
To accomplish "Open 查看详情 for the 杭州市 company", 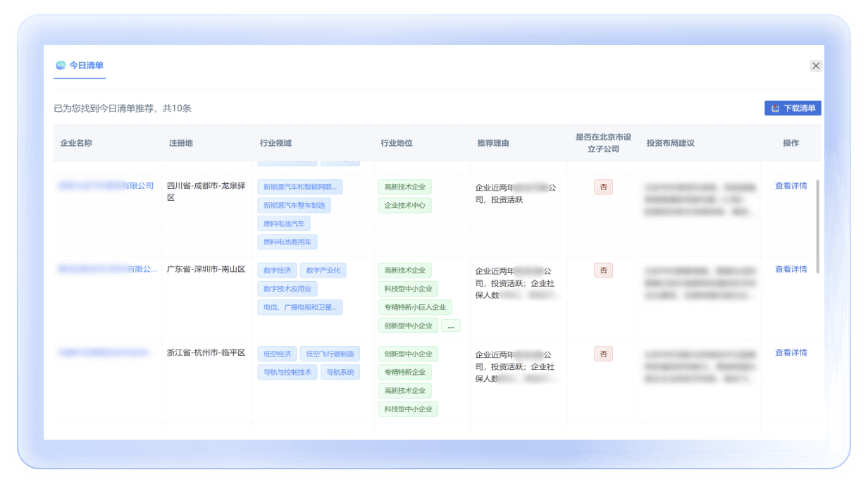I will (790, 352).
